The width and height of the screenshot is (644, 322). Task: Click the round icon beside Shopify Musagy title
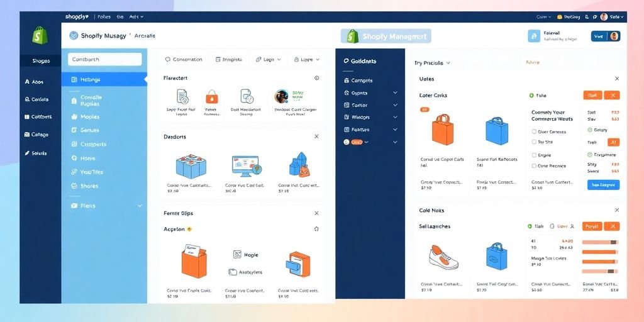pyautogui.click(x=74, y=36)
